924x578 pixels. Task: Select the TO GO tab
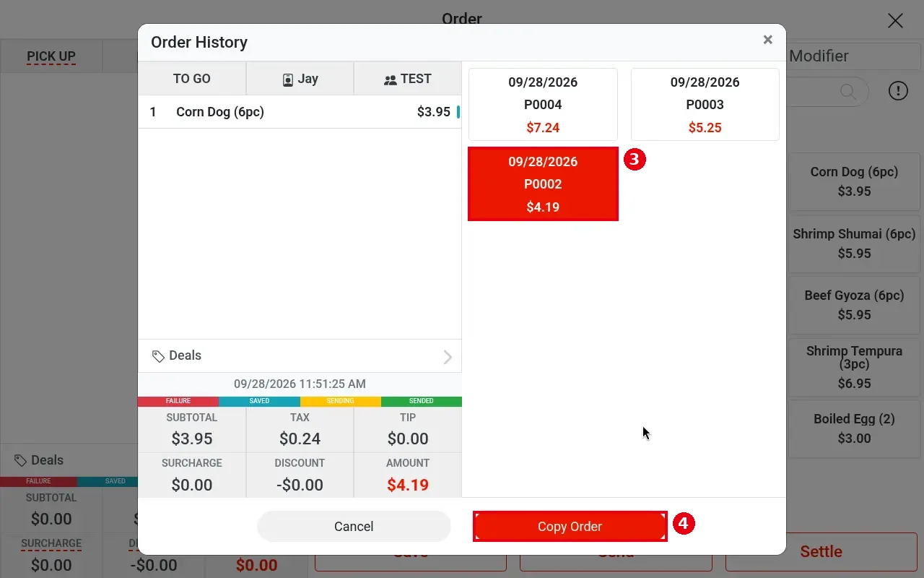(192, 79)
